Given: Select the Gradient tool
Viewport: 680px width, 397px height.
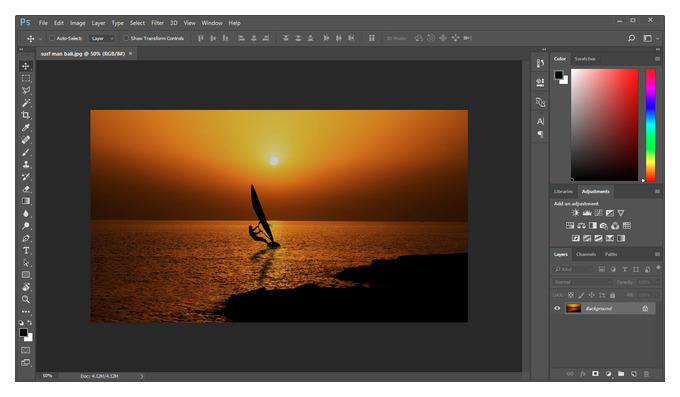Looking at the screenshot, I should click(26, 201).
